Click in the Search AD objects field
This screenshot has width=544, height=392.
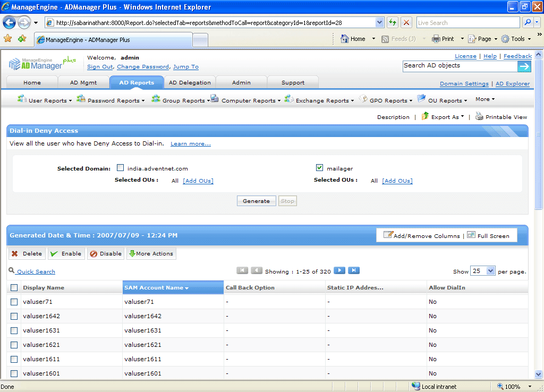pos(460,66)
